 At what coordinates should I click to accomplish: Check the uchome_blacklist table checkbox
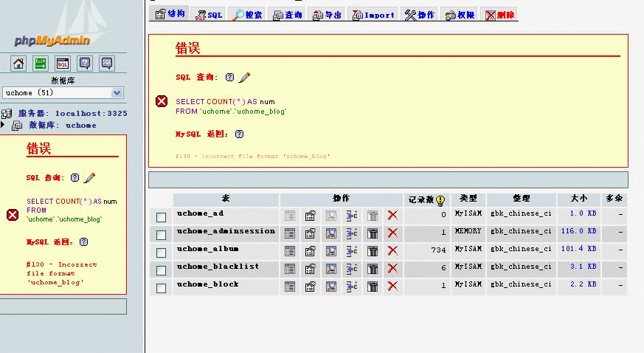click(x=161, y=270)
